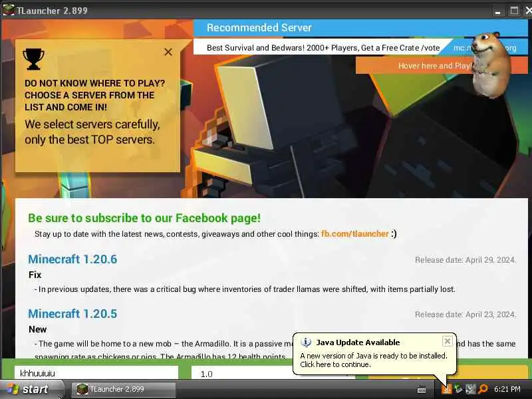Click the gray gear tray icon
532x399 pixels.
(470, 389)
